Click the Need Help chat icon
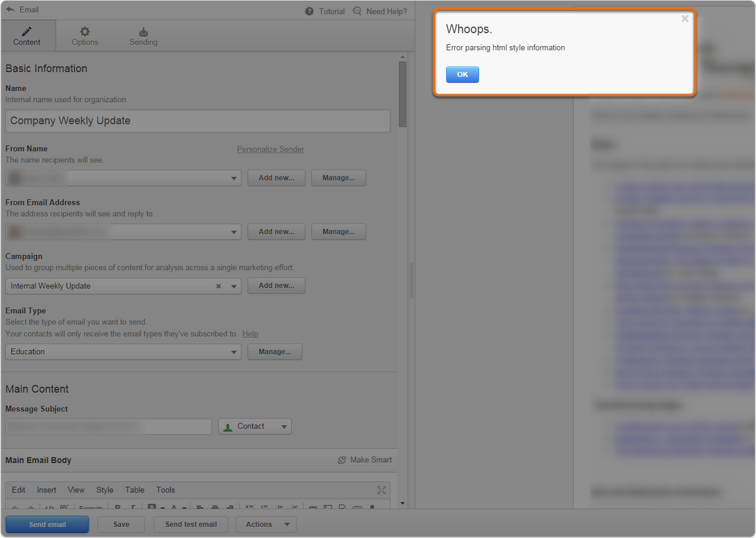The image size is (756, 538). [x=357, y=11]
